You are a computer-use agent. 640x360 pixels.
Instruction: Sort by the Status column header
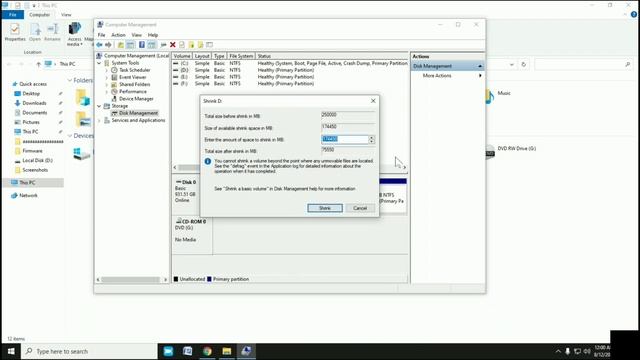click(x=264, y=56)
